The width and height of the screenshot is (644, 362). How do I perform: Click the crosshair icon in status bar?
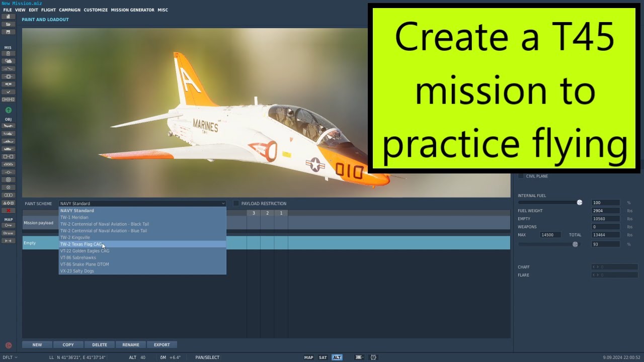pos(373,357)
